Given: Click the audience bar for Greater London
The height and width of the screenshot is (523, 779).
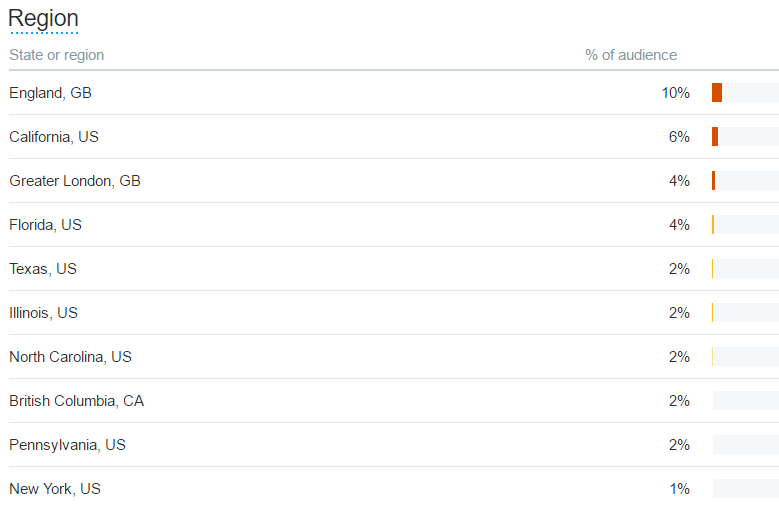Looking at the screenshot, I should pos(745,181).
